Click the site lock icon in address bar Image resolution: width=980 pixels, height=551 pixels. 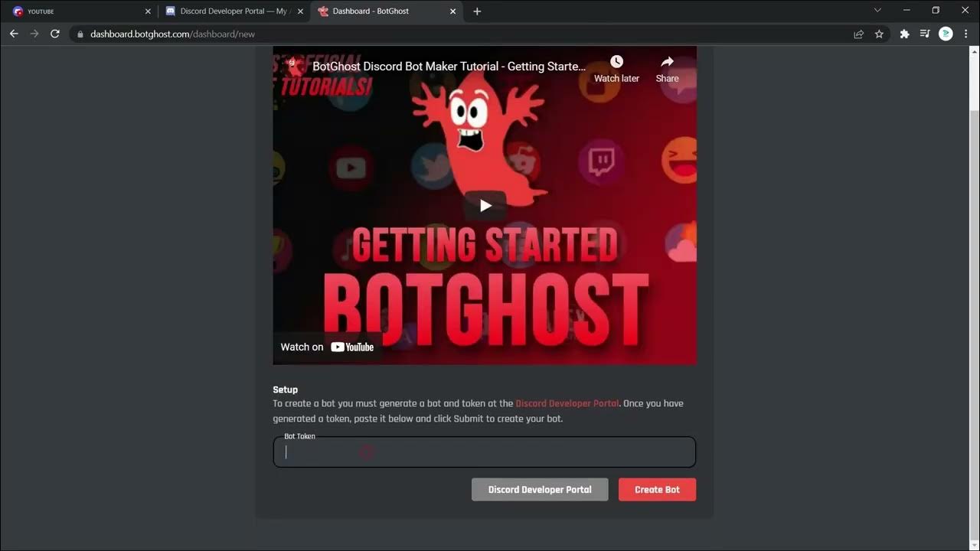click(x=80, y=34)
